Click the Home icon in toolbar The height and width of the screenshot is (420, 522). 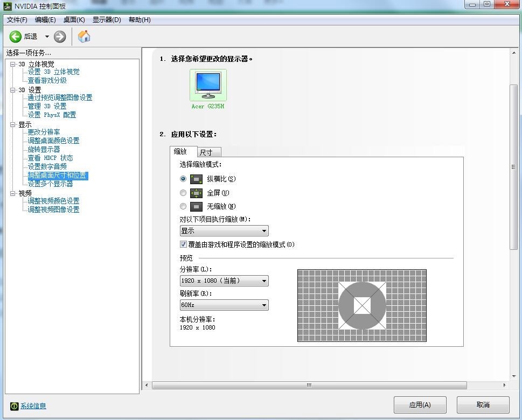(84, 37)
